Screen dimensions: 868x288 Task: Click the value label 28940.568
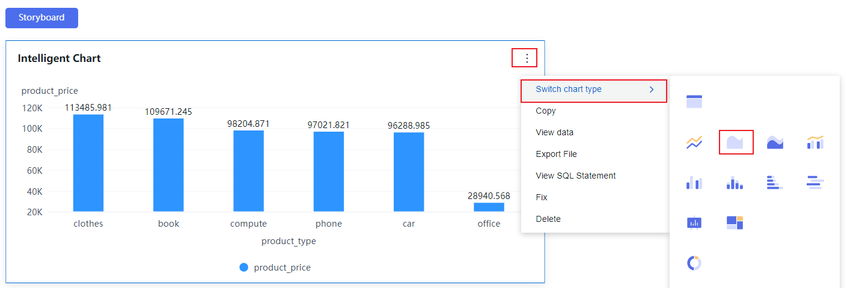[x=489, y=196]
